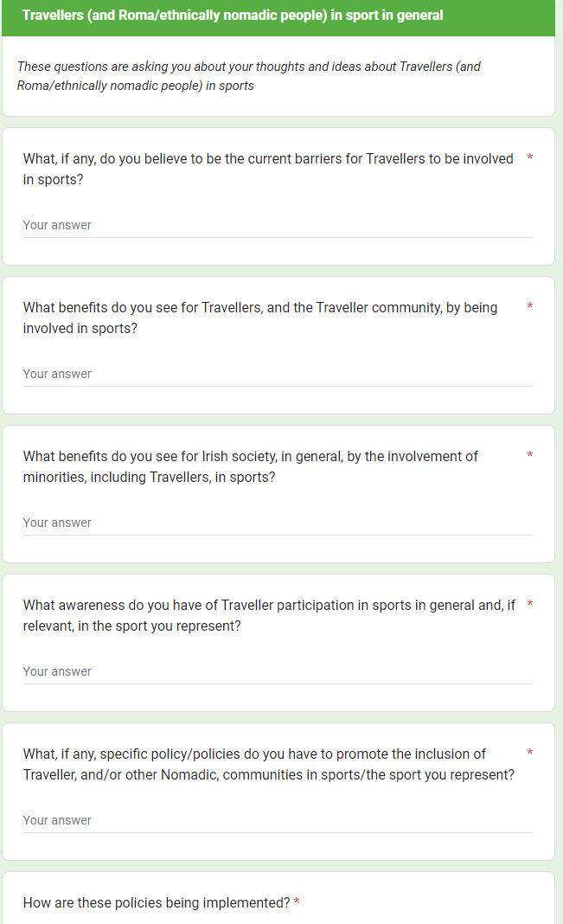Click the answer field for awareness of participation

click(x=278, y=671)
